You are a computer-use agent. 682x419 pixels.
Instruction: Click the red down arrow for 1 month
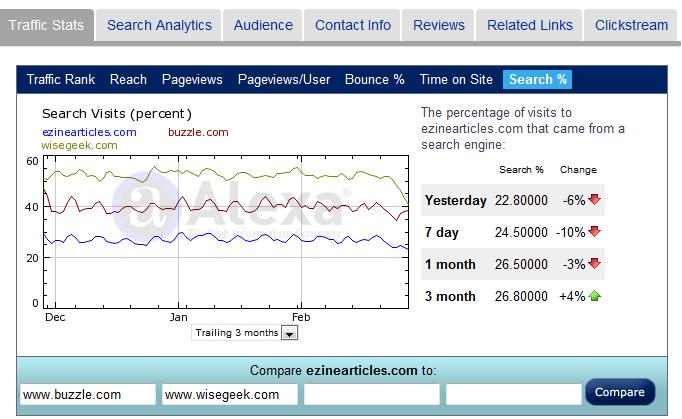(595, 263)
